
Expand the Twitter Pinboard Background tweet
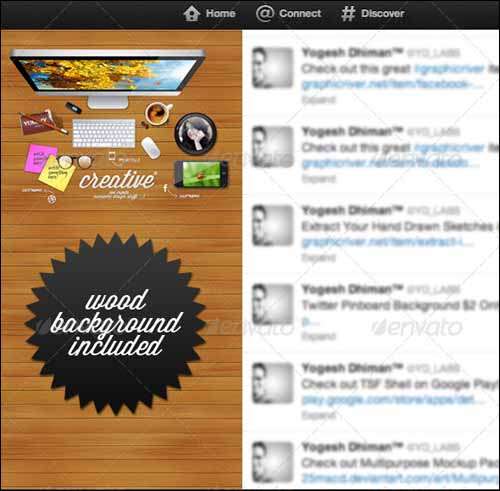point(319,336)
